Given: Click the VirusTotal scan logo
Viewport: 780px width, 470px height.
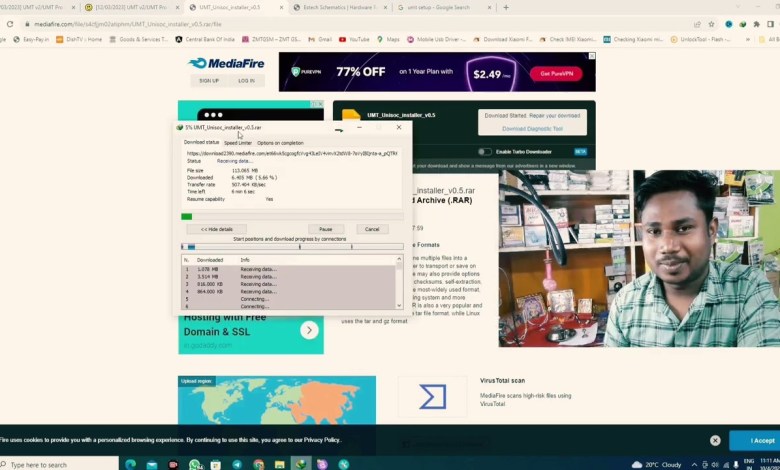Looking at the screenshot, I should [x=432, y=396].
